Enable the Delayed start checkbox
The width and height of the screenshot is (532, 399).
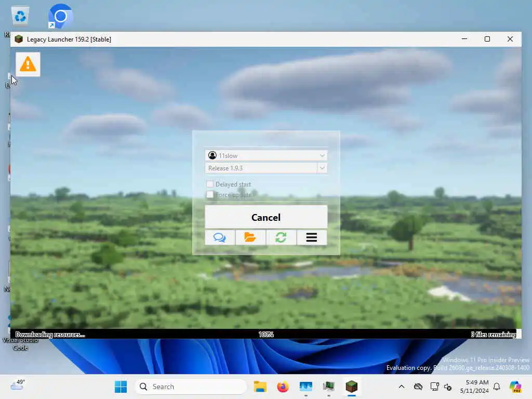point(210,184)
